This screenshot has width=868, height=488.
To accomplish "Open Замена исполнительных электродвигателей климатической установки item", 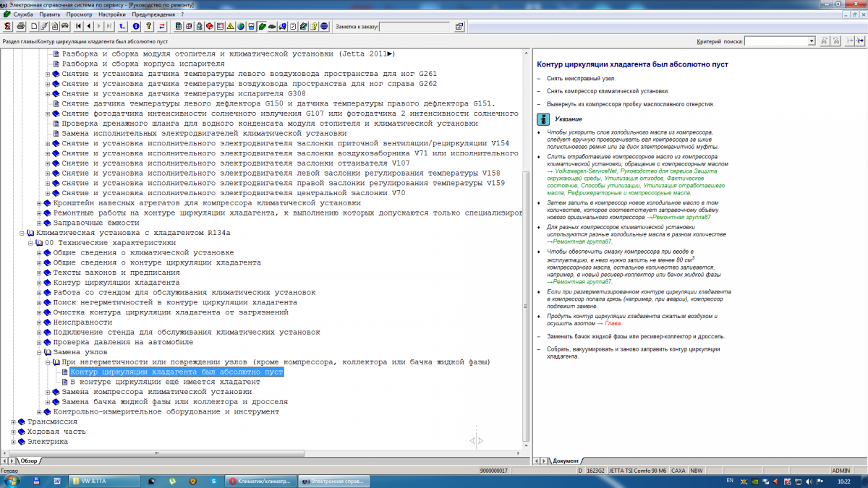I will (x=204, y=133).
